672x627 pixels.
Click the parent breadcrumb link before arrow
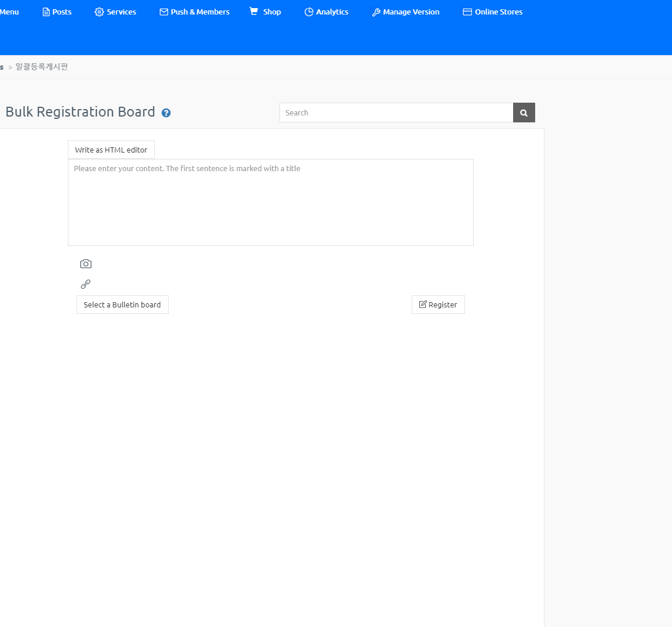click(x=2, y=67)
